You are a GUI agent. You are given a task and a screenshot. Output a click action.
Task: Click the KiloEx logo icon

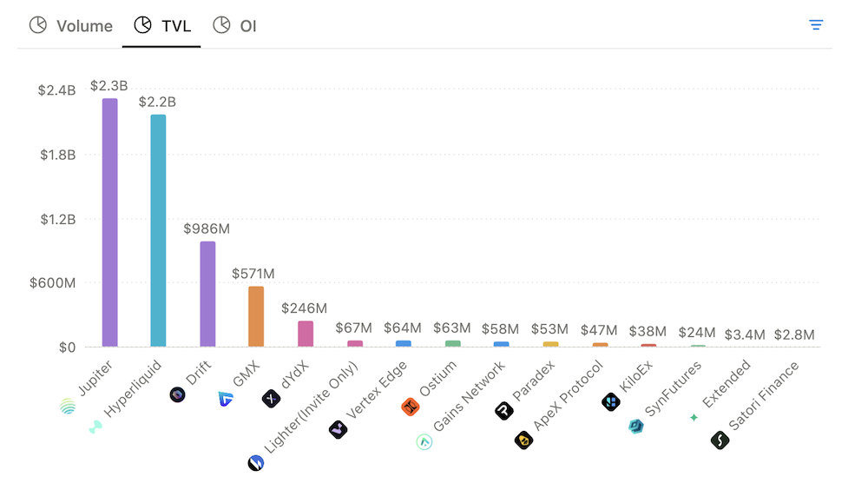tap(610, 401)
